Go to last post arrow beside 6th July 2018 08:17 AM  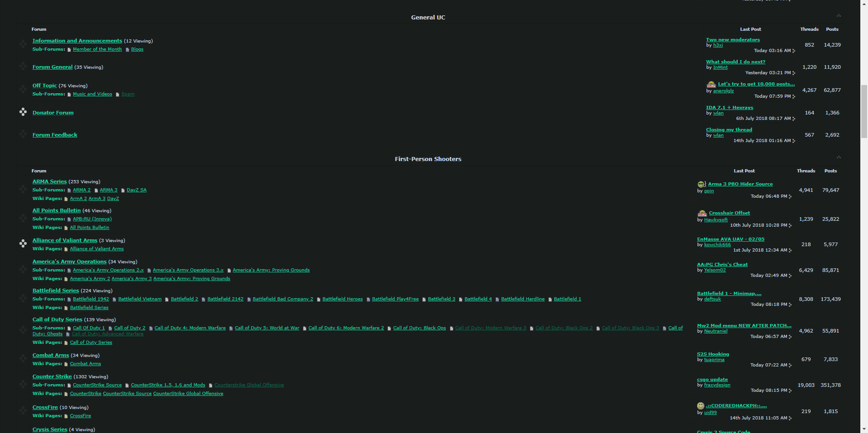click(794, 119)
